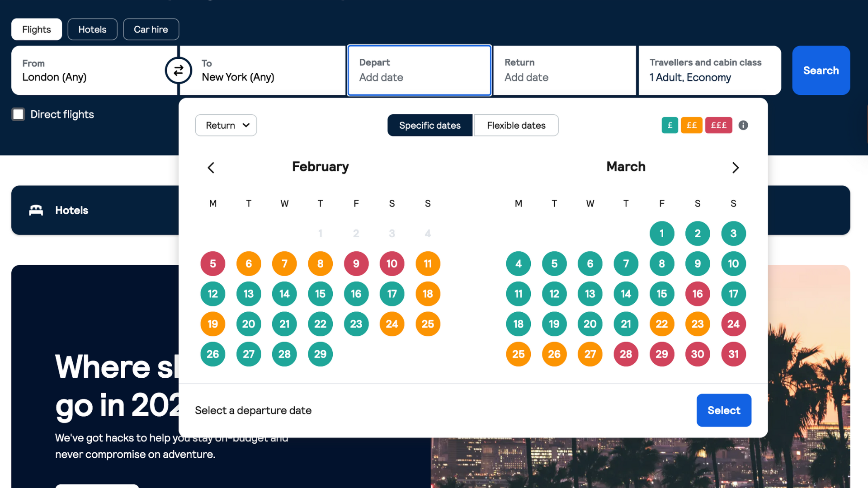Viewport: 868px width, 488px height.
Task: Select the Hotels tab
Action: (x=92, y=28)
